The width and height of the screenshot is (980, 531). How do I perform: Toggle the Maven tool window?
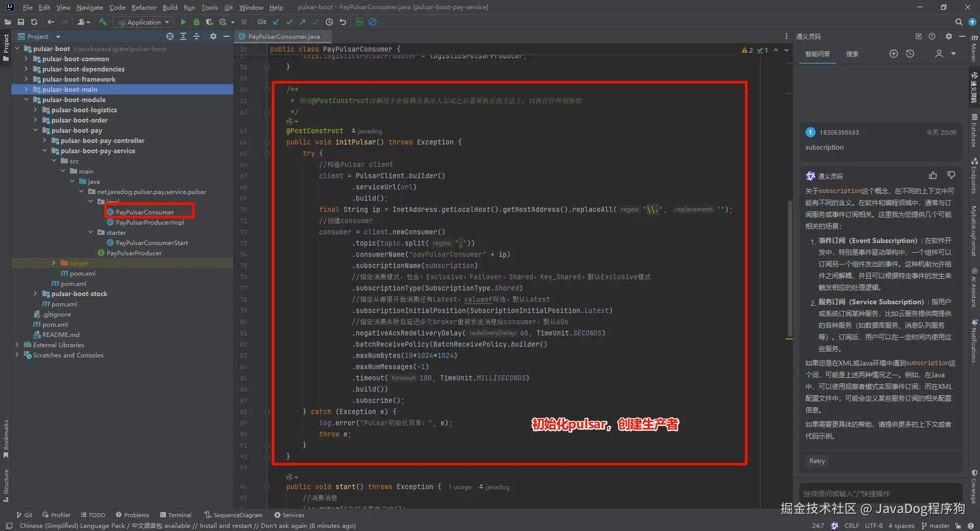click(974, 48)
